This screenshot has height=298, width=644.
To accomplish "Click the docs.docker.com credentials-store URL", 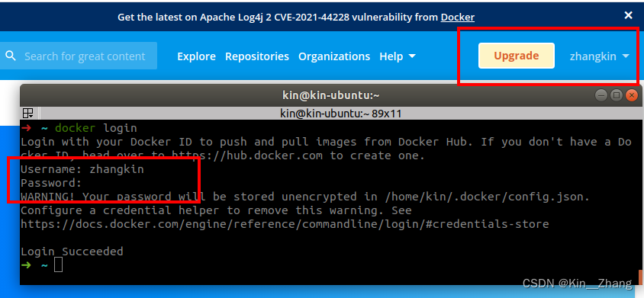I will click(x=285, y=224).
